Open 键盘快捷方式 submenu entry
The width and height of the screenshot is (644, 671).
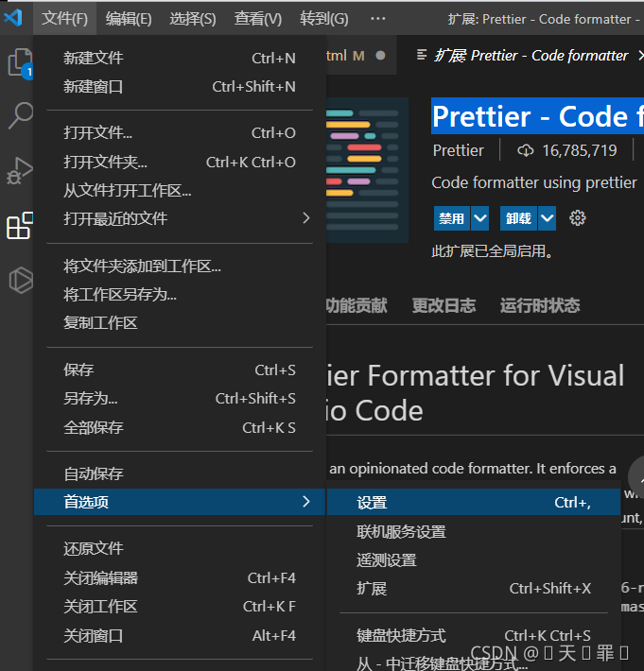coord(474,635)
